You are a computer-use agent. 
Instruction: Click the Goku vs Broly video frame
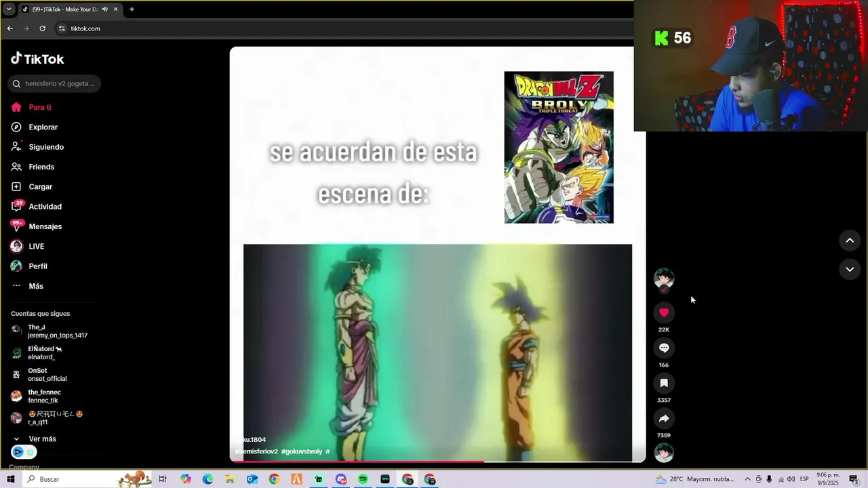point(437,352)
